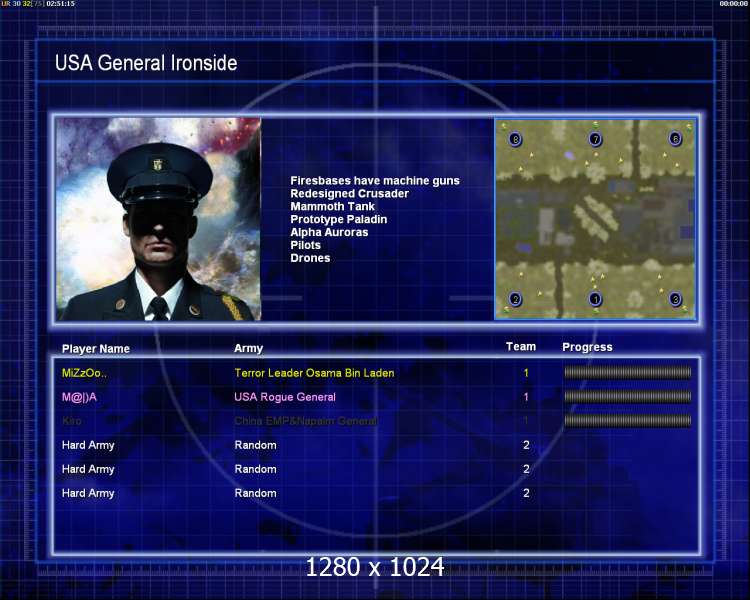Click the 00:00:00 timer at top right
750x600 pixels.
(x=733, y=3)
